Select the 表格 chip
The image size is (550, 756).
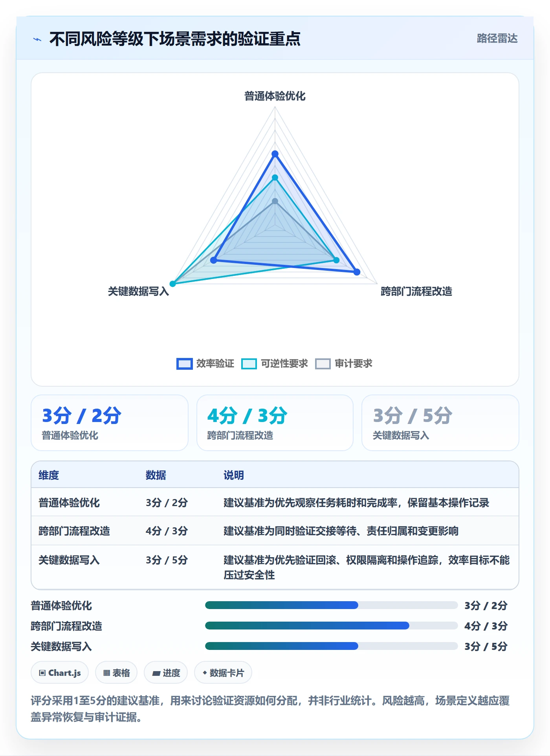(116, 673)
